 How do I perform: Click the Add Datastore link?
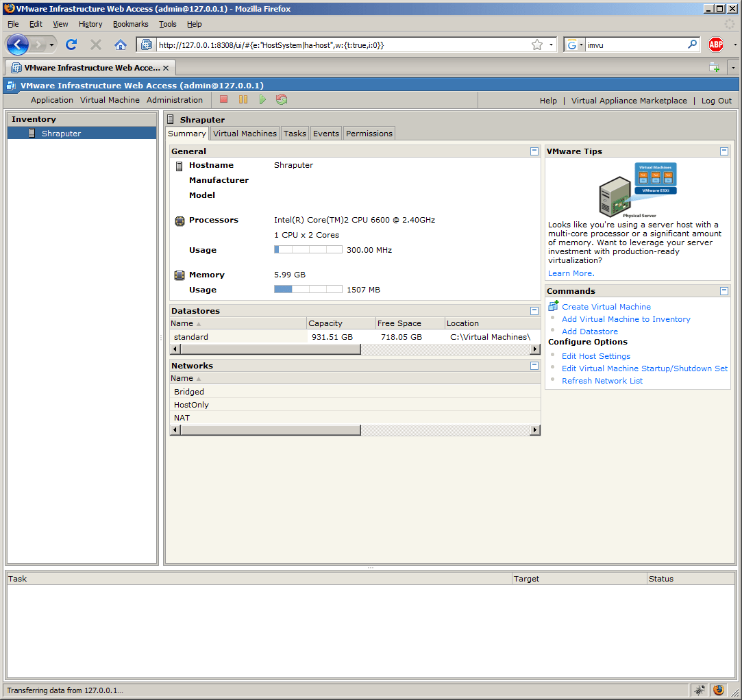[x=590, y=331]
